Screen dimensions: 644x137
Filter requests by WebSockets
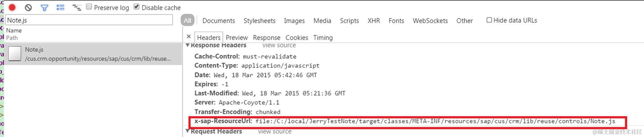[430, 21]
